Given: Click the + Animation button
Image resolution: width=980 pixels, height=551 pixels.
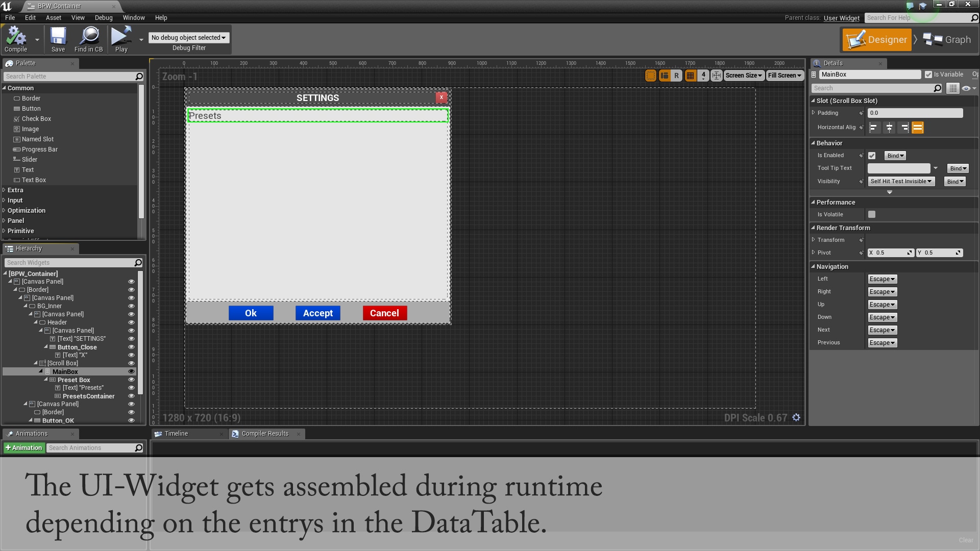Looking at the screenshot, I should pos(24,447).
